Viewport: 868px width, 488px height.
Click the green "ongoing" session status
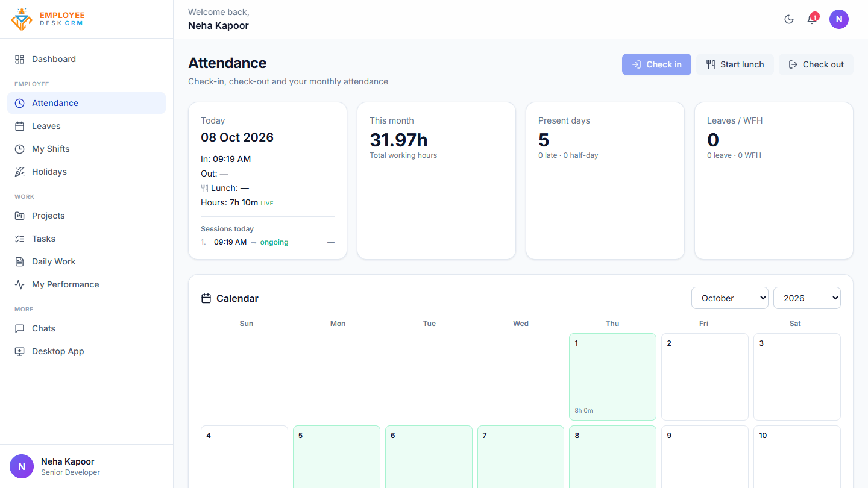pos(274,242)
